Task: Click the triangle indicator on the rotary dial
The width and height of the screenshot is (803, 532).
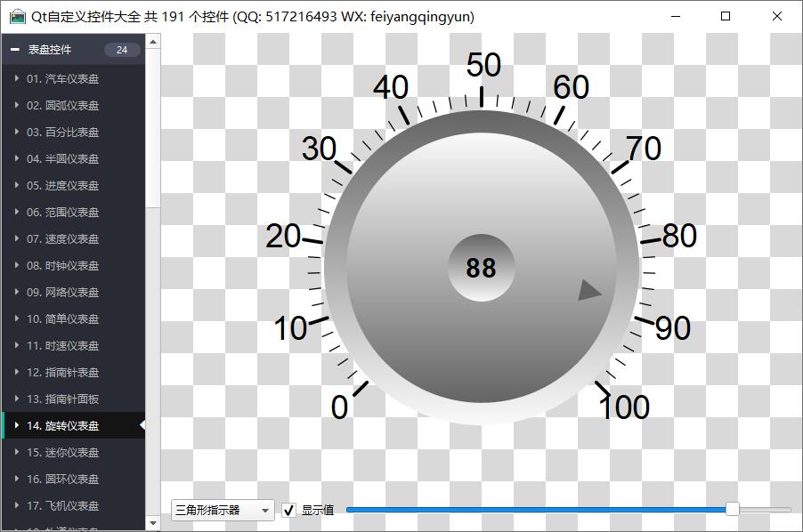Action: [x=588, y=290]
